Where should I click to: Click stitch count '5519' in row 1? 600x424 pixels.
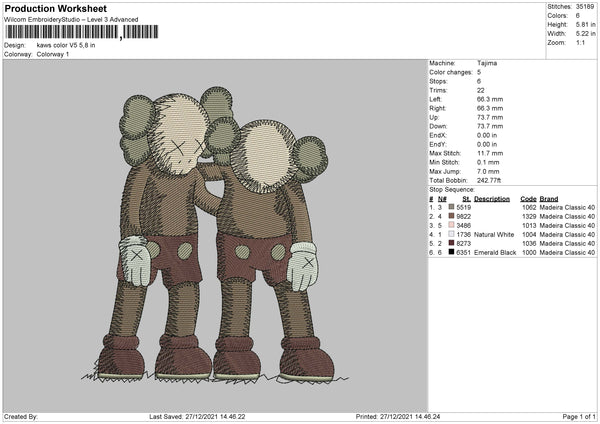click(463, 207)
